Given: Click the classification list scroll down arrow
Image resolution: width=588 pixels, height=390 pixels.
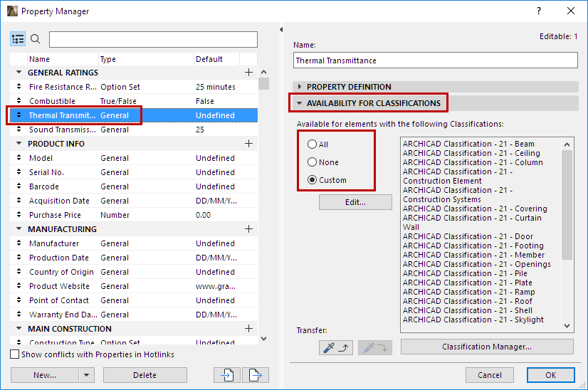Looking at the screenshot, I should [x=567, y=326].
